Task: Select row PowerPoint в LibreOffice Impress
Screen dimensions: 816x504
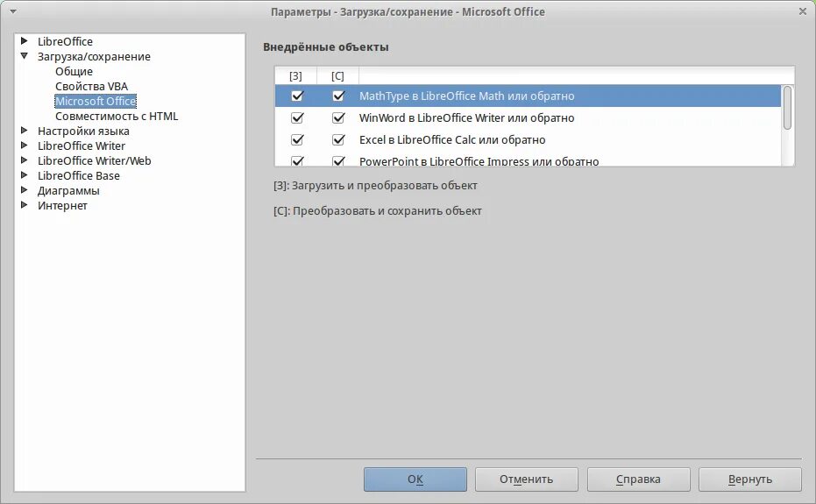Action: tap(528, 159)
